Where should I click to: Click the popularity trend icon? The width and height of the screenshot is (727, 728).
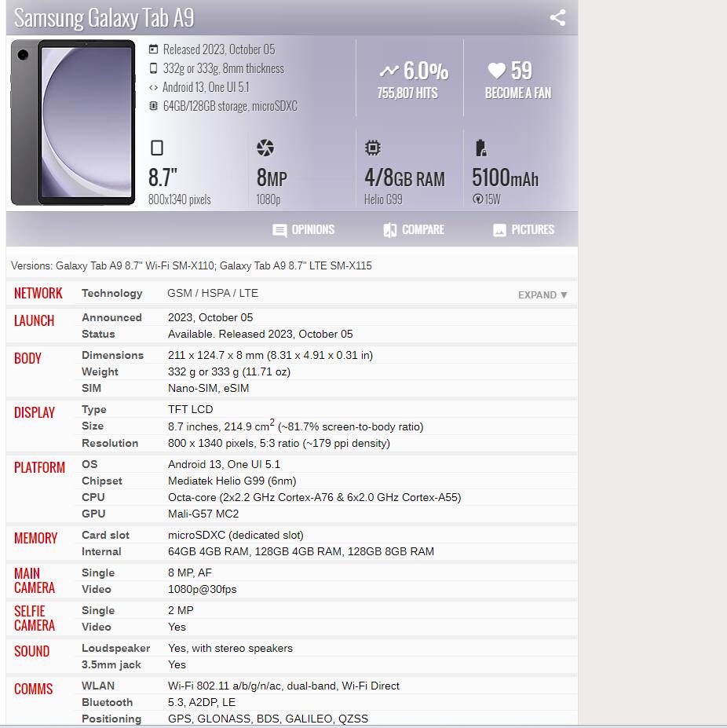coord(389,71)
